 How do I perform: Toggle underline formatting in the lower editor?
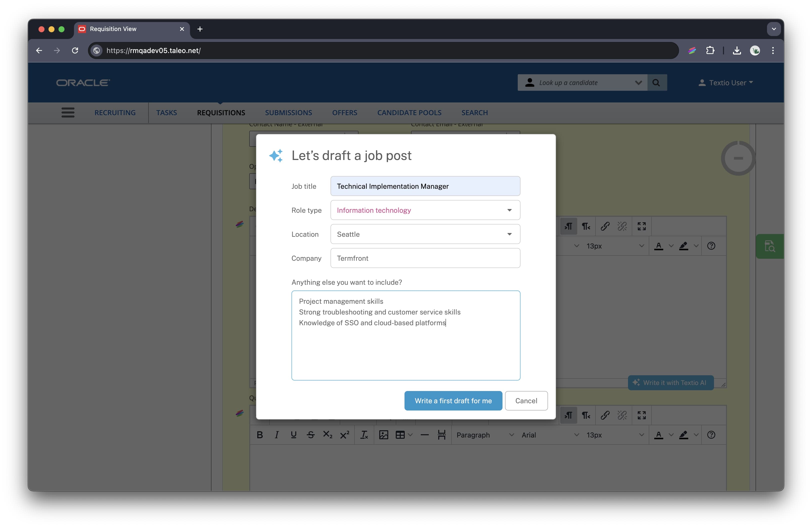293,434
